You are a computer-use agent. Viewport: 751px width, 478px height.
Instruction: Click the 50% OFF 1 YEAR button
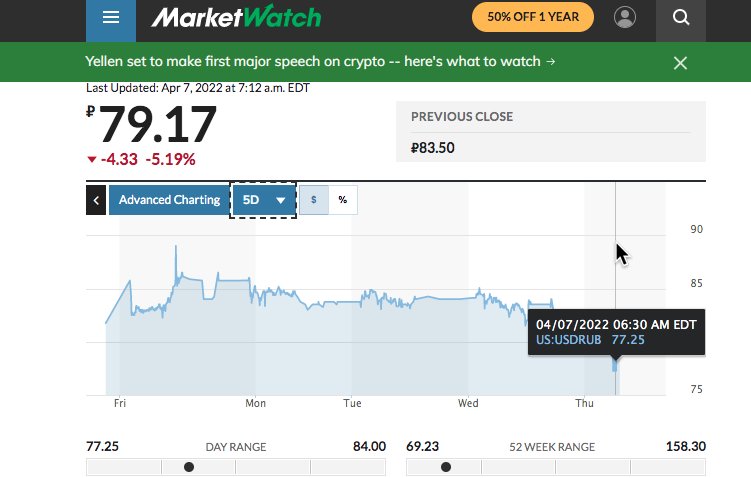click(533, 17)
